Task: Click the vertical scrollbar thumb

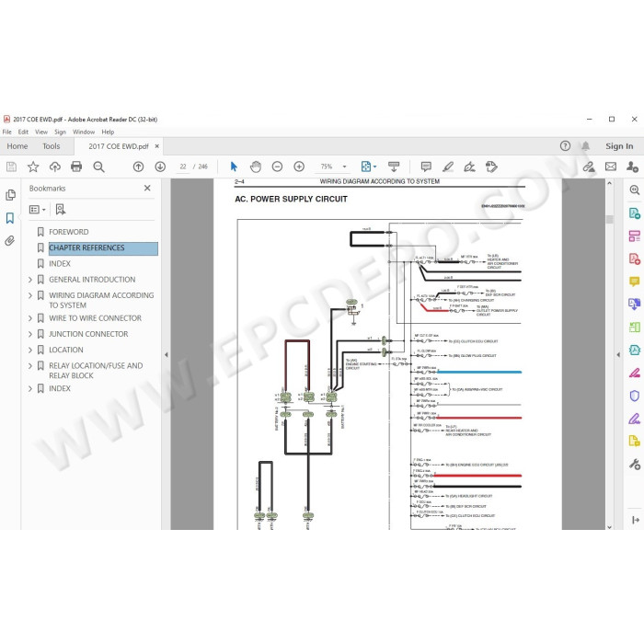Action: point(609,219)
